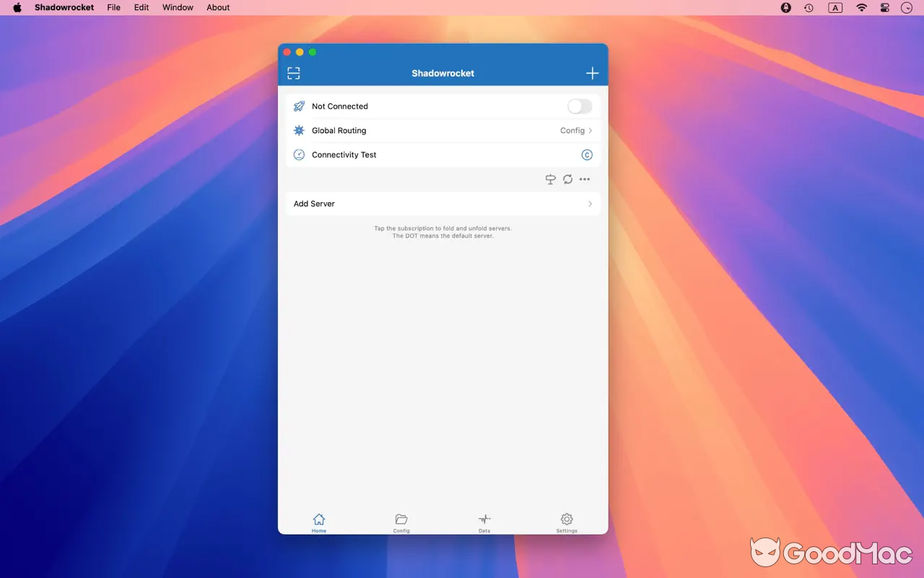Open the Shadowrocket menu
The height and width of the screenshot is (578, 924).
[x=64, y=7]
